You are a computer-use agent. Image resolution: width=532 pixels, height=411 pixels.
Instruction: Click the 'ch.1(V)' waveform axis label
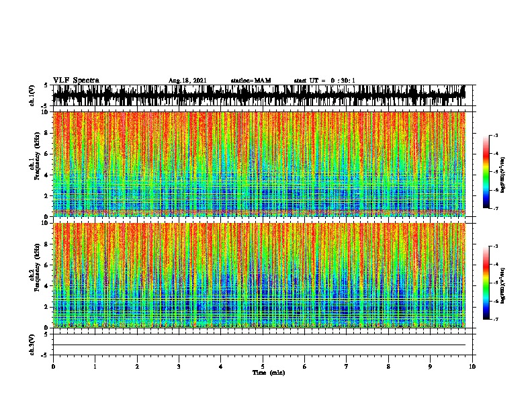[x=32, y=95]
